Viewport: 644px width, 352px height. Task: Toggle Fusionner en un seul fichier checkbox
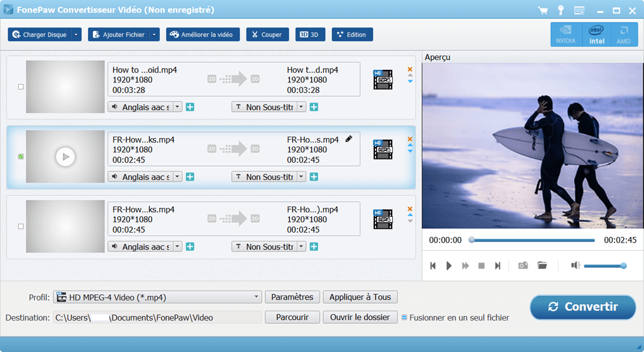(404, 317)
